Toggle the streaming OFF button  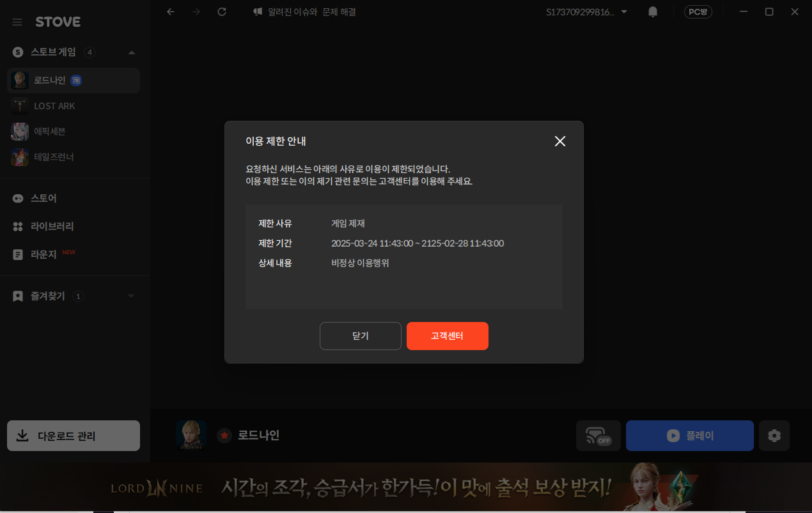click(598, 436)
